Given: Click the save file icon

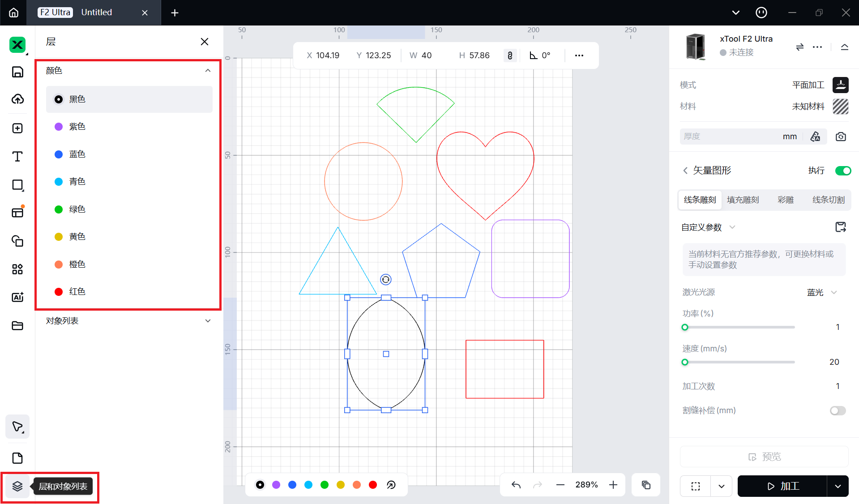Looking at the screenshot, I should click(x=17, y=72).
